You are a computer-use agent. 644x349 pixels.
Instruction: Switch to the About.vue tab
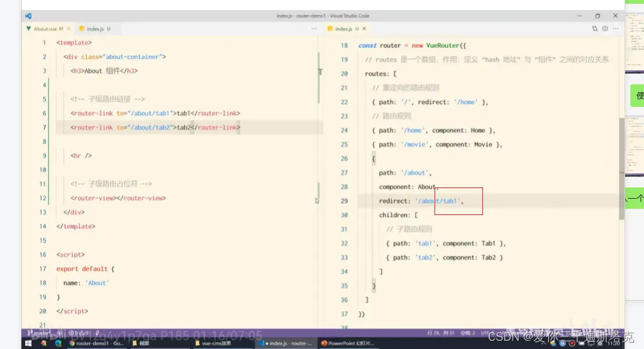(44, 29)
